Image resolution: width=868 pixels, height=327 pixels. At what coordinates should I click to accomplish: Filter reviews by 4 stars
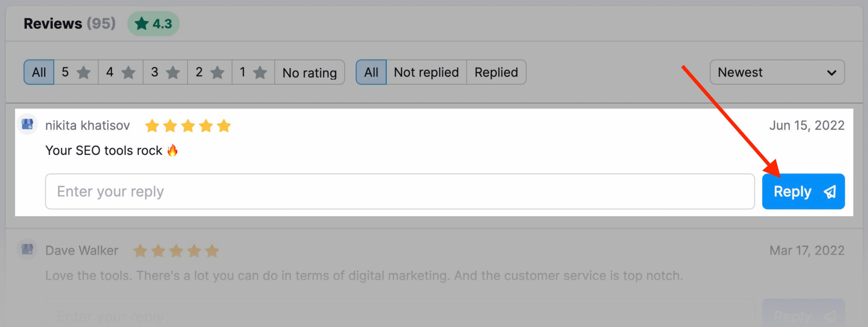tap(121, 72)
